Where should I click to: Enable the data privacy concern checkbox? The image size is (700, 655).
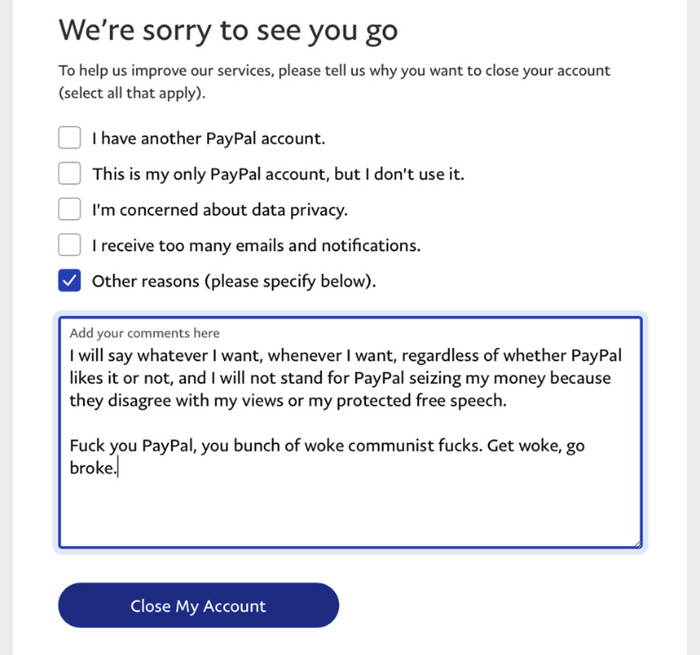tap(69, 210)
